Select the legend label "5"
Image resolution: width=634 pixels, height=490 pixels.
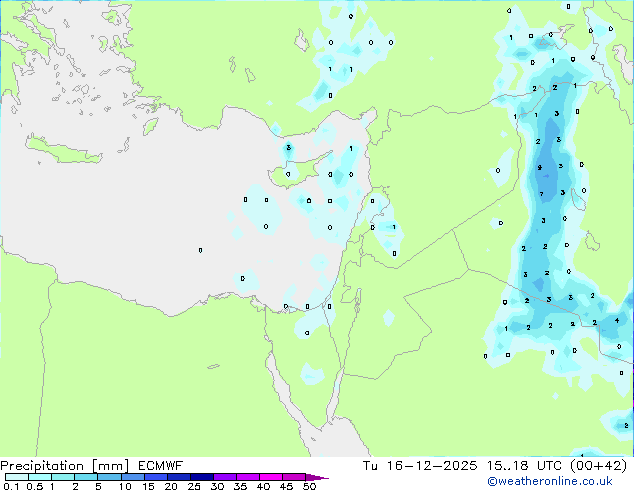click(x=98, y=486)
